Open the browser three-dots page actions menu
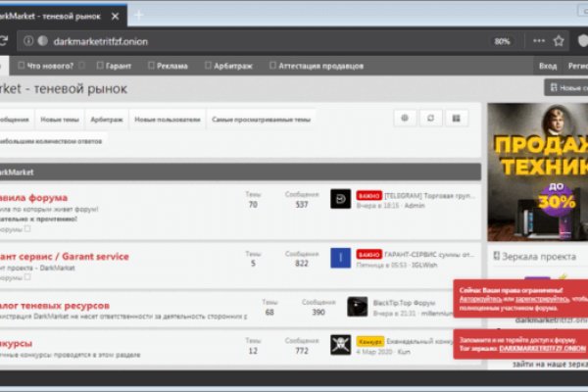Image resolution: width=588 pixels, height=392 pixels. click(x=534, y=41)
